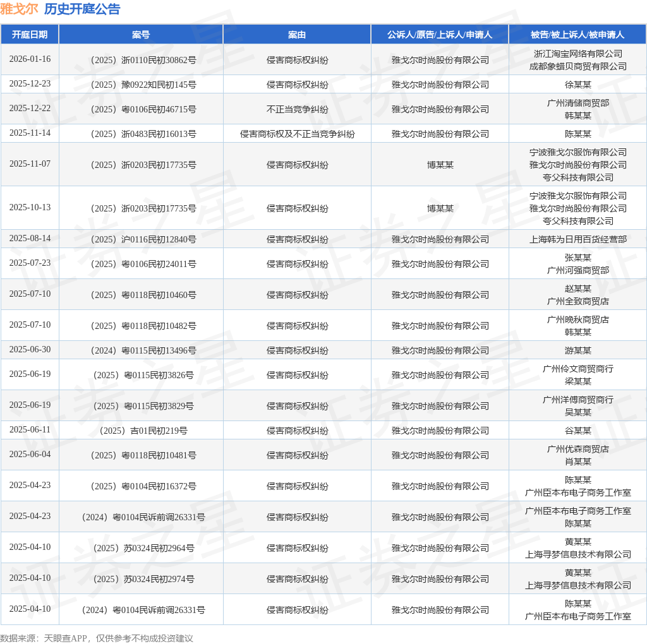The height and width of the screenshot is (644, 647).
Task: Click 雅戈尔时尚股份有限公司 in 2025-06-11 row
Action: 440,431
